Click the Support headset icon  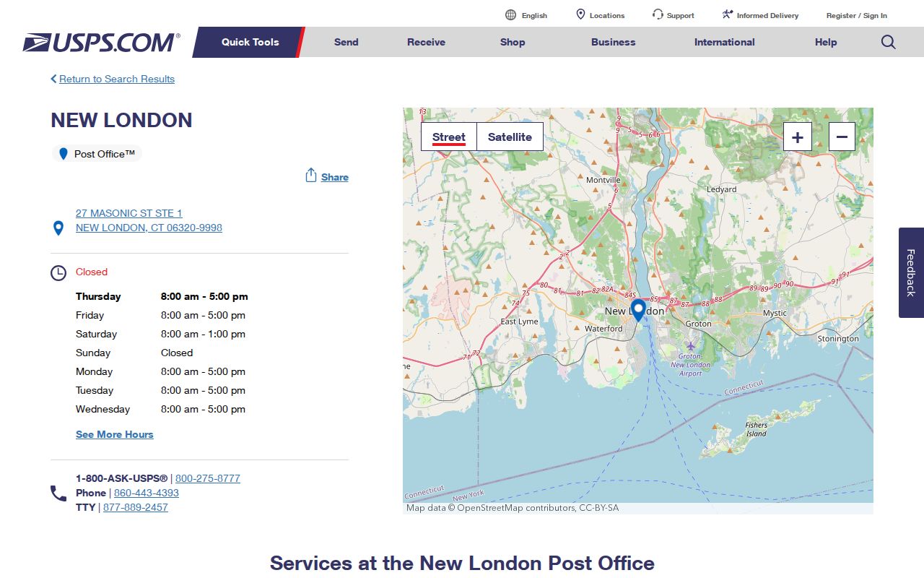[658, 14]
